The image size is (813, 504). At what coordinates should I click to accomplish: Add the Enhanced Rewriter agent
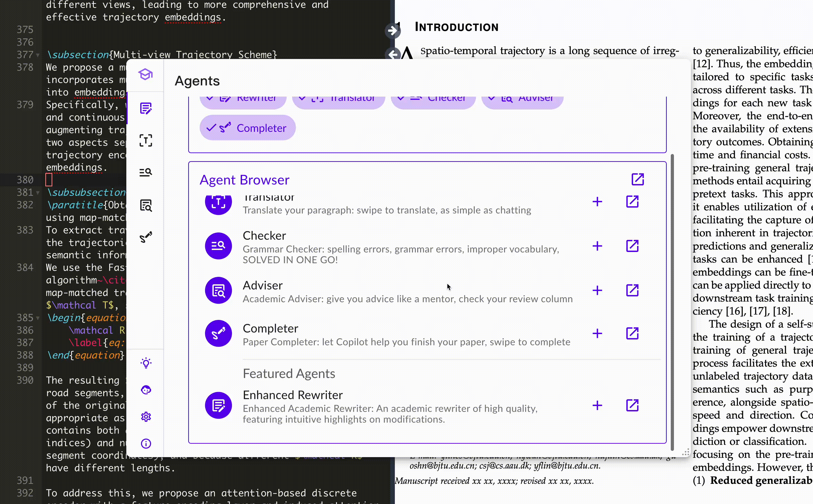(x=597, y=405)
